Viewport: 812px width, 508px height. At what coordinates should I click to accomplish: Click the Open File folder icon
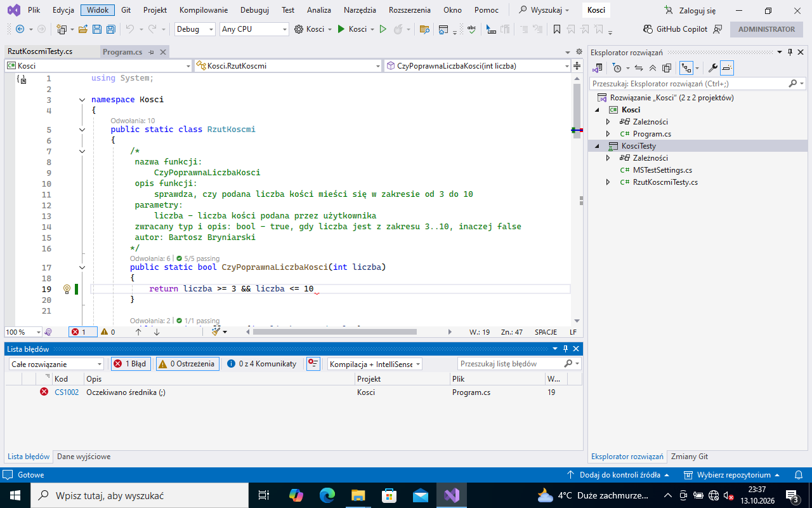coord(83,29)
